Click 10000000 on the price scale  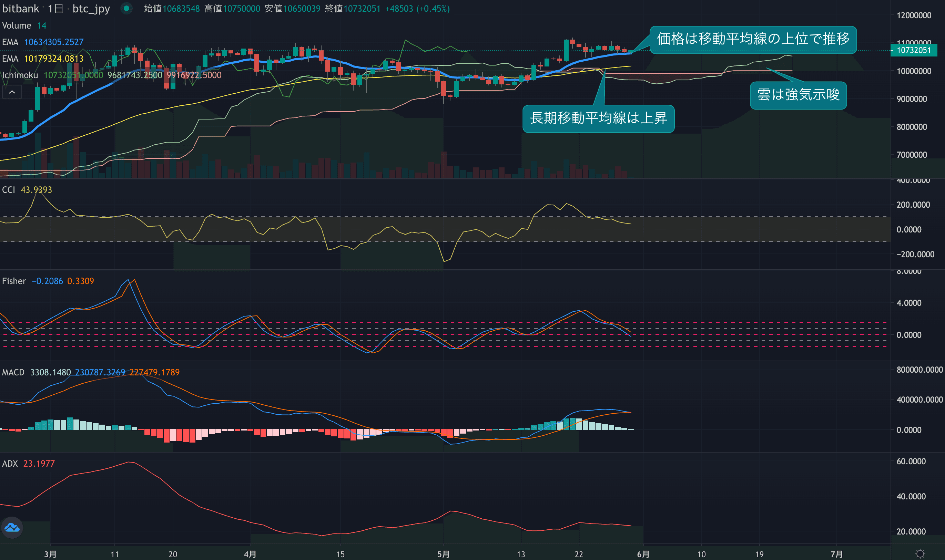914,71
